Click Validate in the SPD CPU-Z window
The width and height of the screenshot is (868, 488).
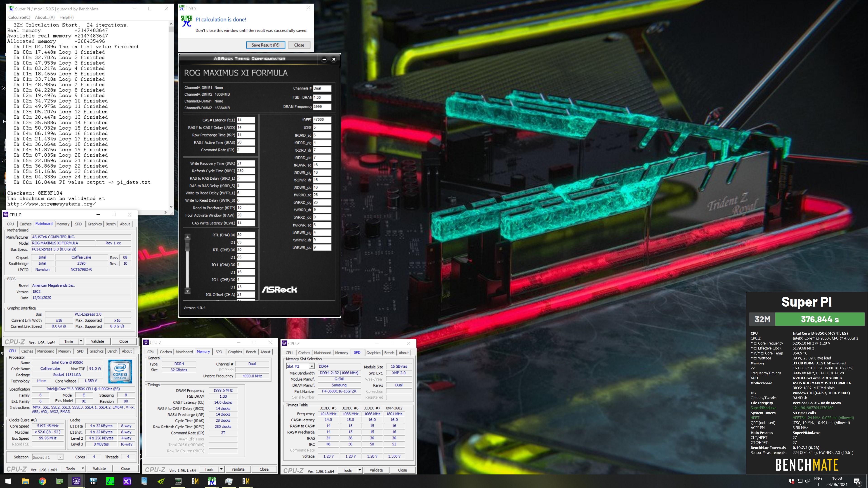click(x=376, y=470)
